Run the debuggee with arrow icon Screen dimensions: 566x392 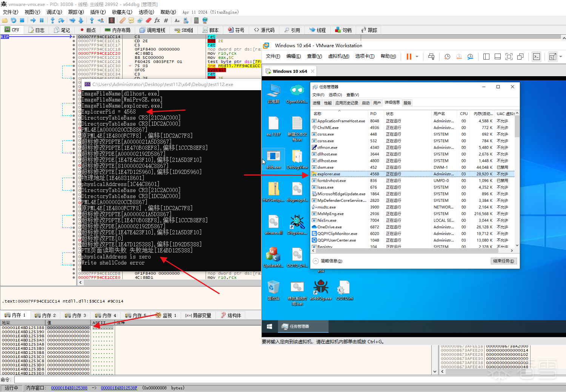tap(33, 20)
